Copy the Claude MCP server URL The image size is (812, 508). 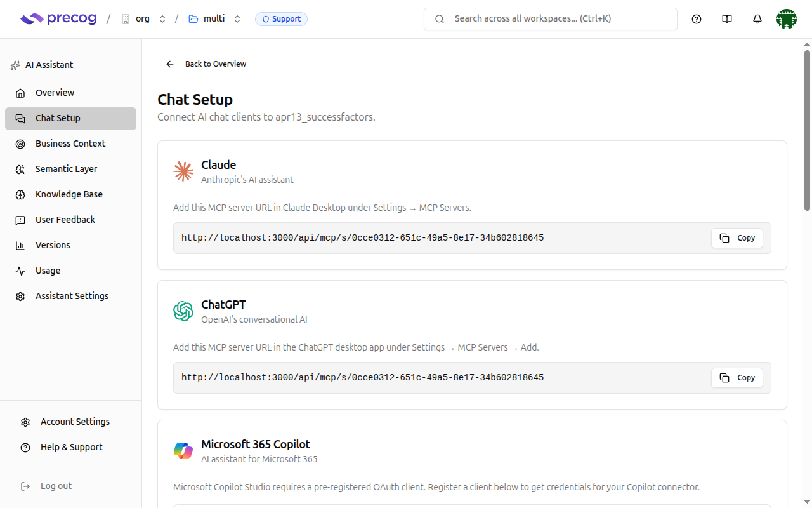(x=737, y=238)
